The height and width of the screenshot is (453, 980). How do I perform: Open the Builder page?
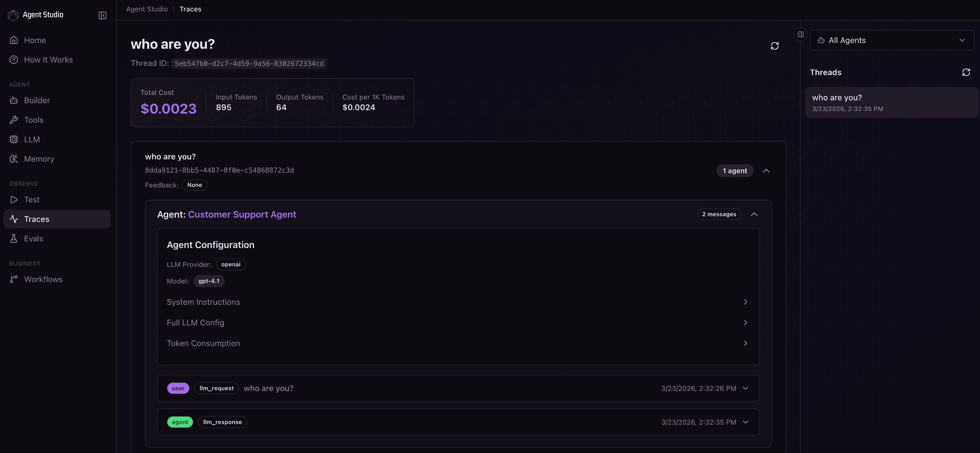tap(37, 101)
